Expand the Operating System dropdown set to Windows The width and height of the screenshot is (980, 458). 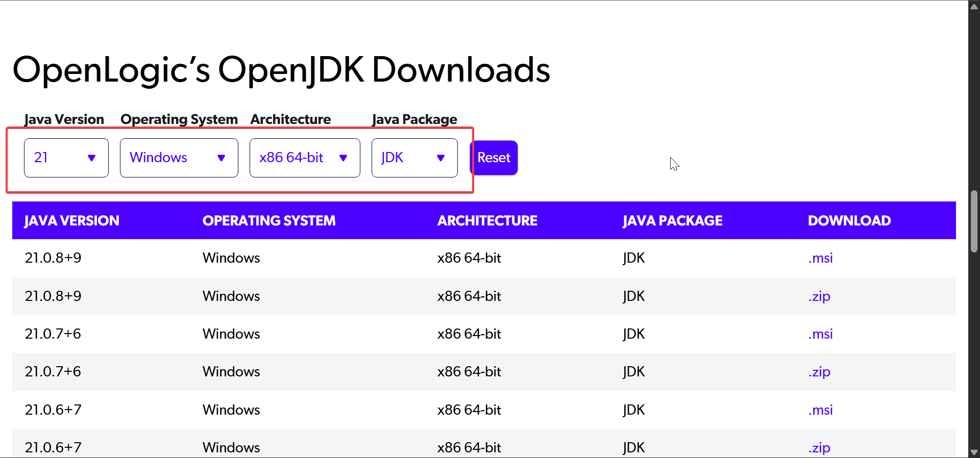[x=179, y=158]
